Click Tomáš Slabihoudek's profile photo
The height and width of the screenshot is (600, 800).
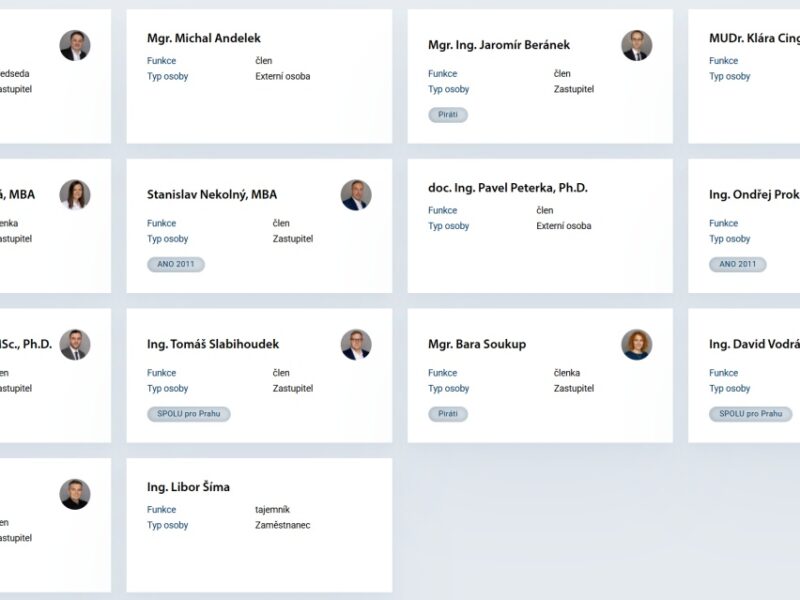tap(355, 345)
